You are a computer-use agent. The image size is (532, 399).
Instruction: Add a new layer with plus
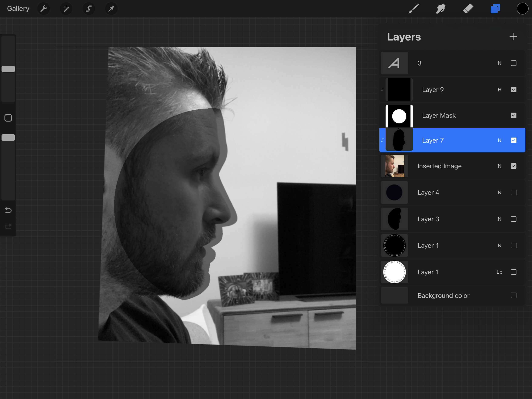click(x=513, y=37)
